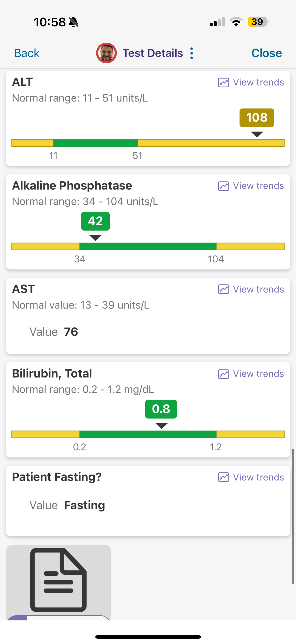
Task: Tap the patient profile photo
Action: click(x=107, y=53)
